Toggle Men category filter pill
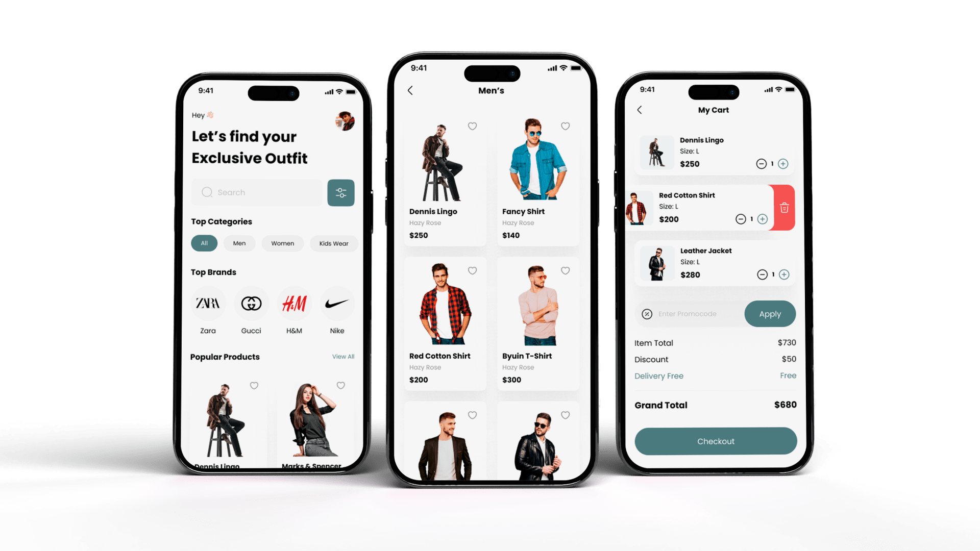The image size is (980, 551). (239, 243)
